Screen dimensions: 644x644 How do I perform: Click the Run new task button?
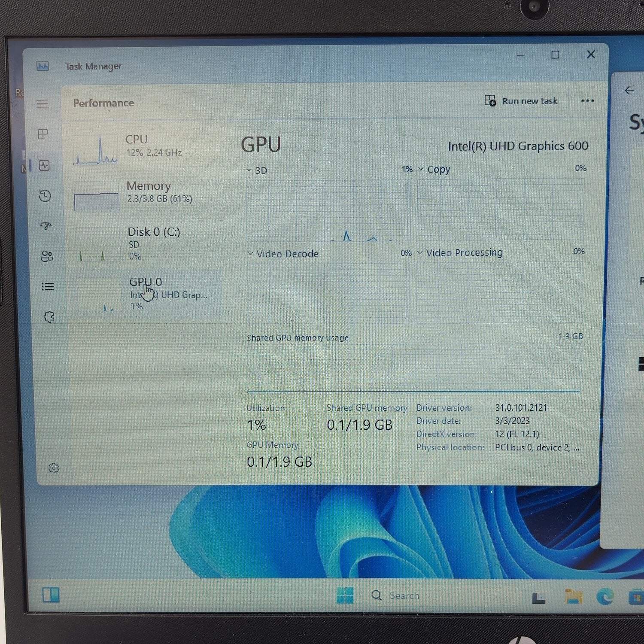point(521,101)
